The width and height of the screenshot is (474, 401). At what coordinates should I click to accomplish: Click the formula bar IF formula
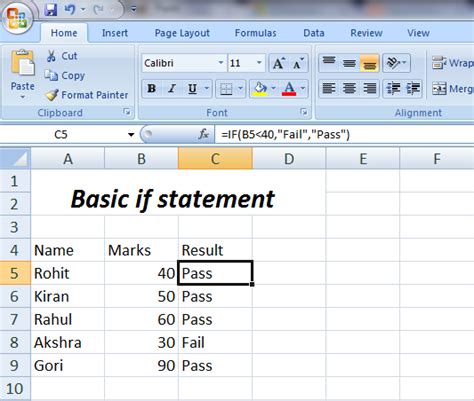(285, 135)
